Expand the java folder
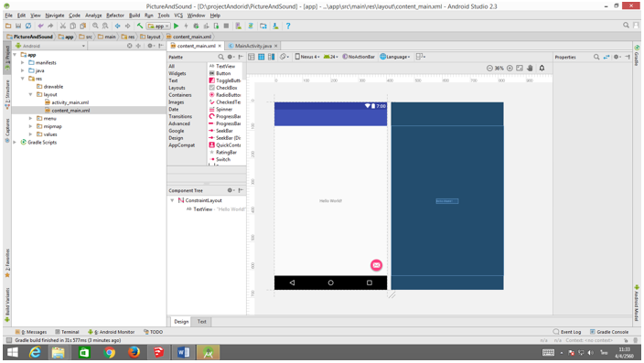 point(23,70)
